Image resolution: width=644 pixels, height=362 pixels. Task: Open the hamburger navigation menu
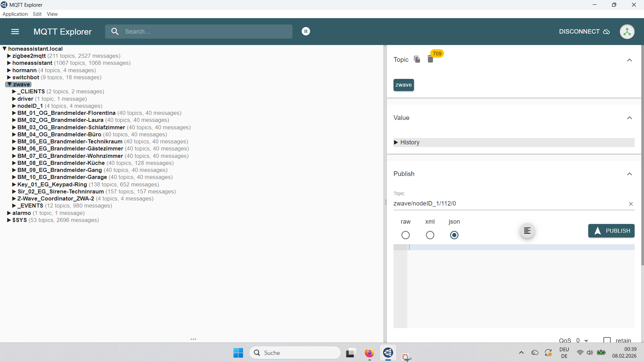(15, 32)
